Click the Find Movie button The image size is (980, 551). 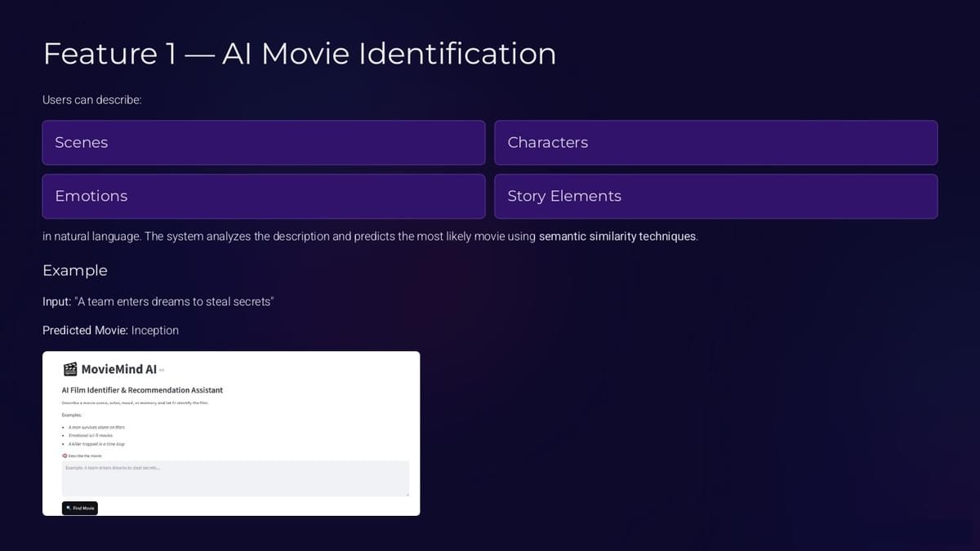pyautogui.click(x=80, y=508)
